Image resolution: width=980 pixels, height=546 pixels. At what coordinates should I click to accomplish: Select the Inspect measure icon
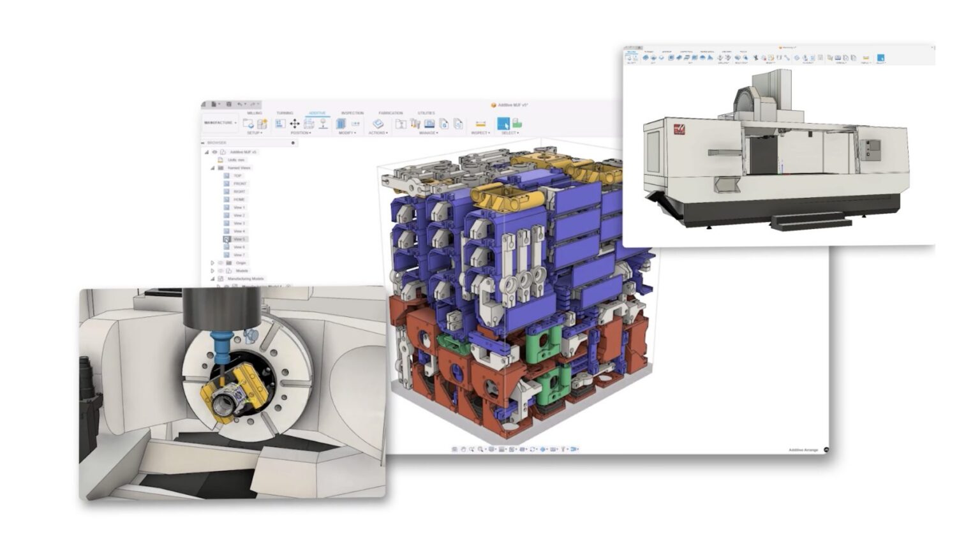(x=480, y=124)
